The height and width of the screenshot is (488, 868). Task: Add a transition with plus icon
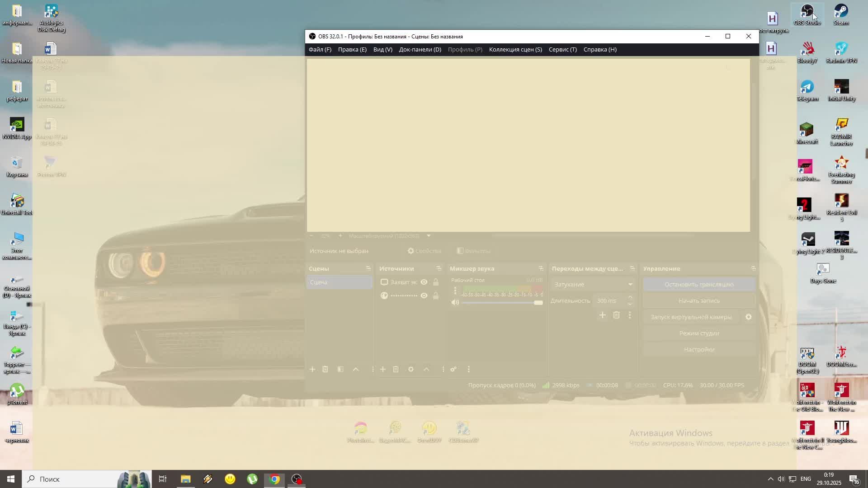click(x=602, y=315)
